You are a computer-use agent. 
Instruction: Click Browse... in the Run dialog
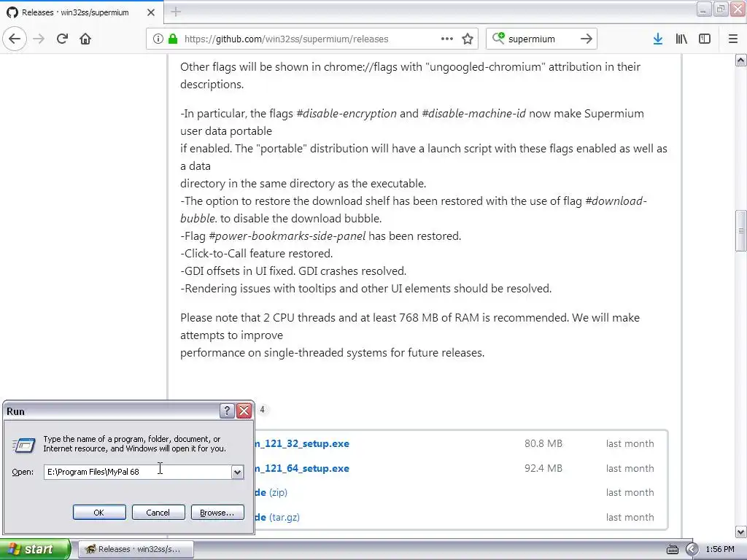click(x=217, y=513)
